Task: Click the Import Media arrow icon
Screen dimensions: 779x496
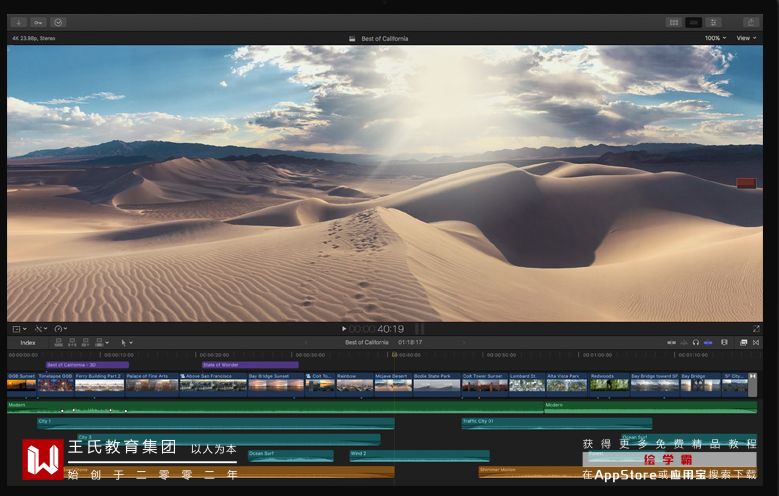Action: pyautogui.click(x=18, y=22)
